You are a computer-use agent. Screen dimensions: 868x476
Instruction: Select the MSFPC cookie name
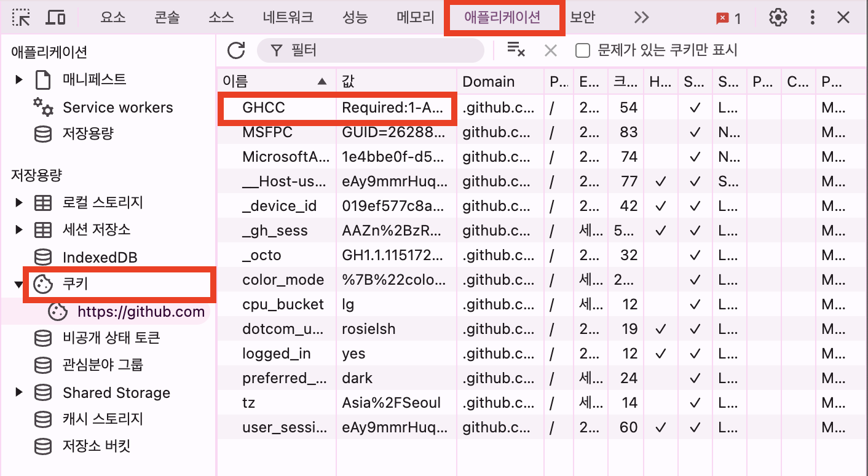point(267,132)
